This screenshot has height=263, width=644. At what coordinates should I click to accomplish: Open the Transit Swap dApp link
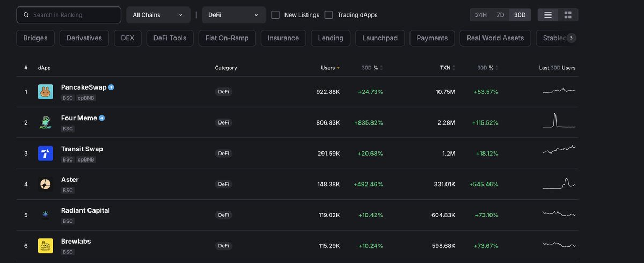pyautogui.click(x=82, y=149)
